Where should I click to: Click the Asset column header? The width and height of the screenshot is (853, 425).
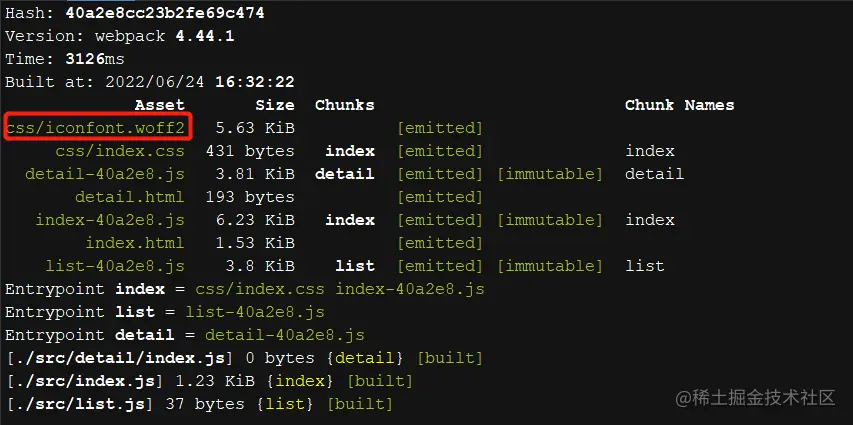pyautogui.click(x=160, y=105)
